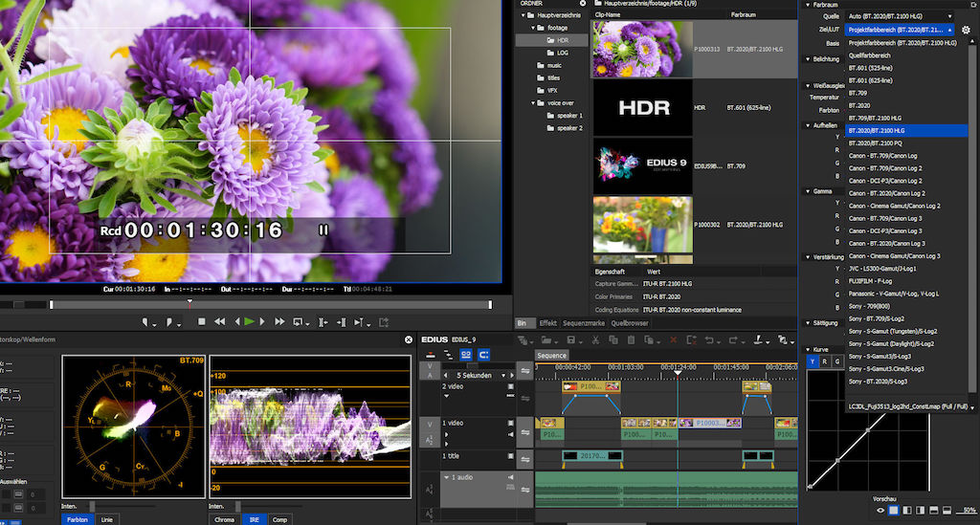This screenshot has height=525, width=980.
Task: Toggle the blue snap 'C' icon
Action: (x=483, y=355)
